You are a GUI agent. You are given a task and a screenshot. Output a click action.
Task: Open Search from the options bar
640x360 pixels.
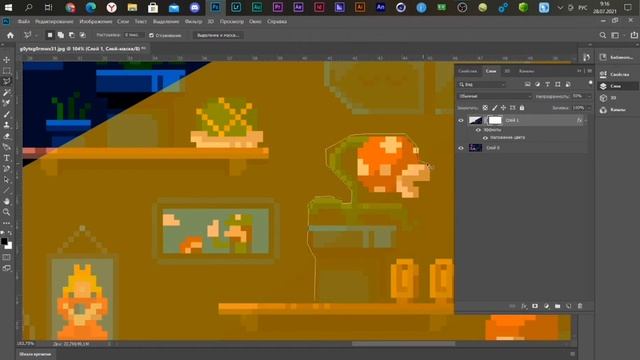click(603, 36)
